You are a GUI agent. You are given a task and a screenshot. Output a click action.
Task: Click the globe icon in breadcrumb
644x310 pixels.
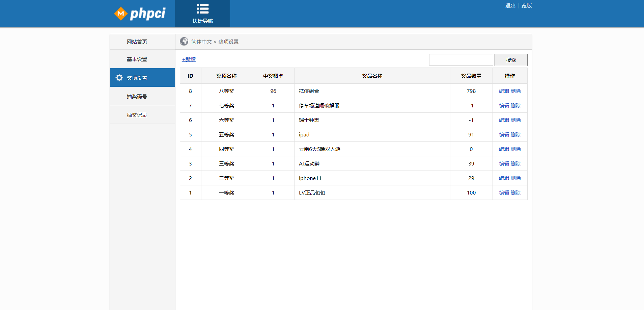184,42
